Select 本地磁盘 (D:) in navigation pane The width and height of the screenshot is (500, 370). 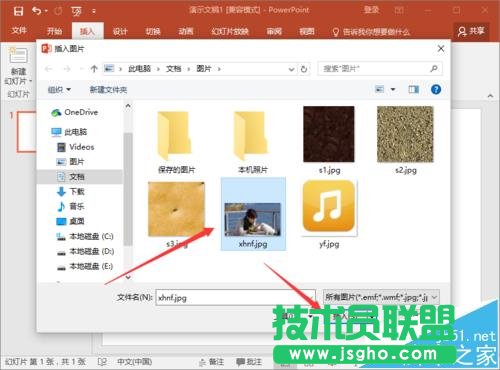coord(85,251)
